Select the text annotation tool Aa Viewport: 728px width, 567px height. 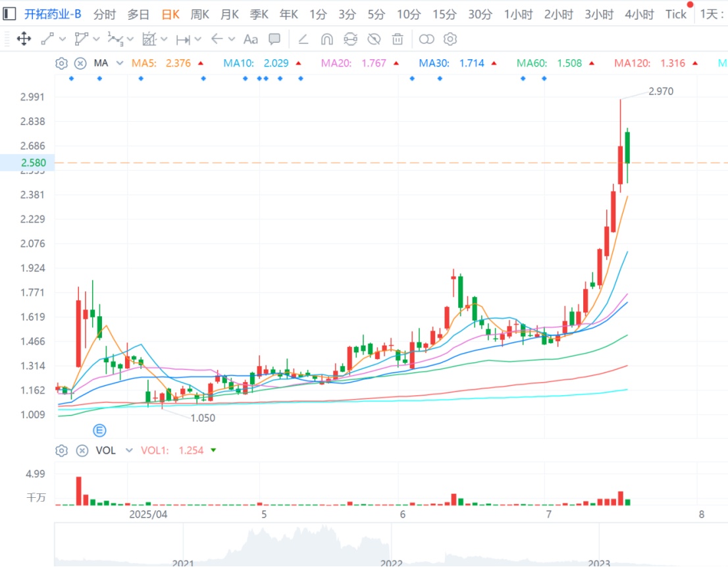pyautogui.click(x=250, y=40)
